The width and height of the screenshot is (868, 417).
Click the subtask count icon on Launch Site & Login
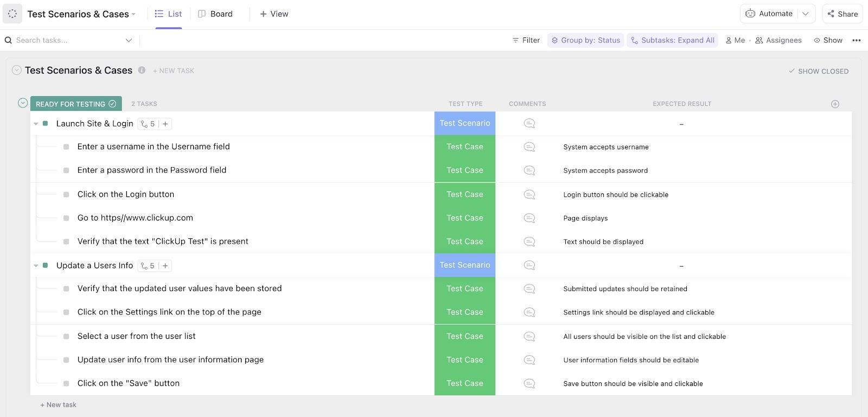pyautogui.click(x=148, y=124)
